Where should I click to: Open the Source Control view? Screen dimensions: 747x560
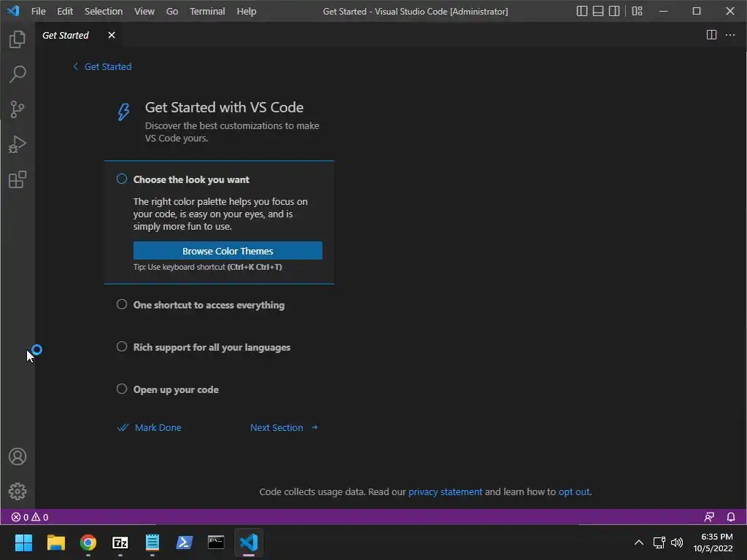coord(18,109)
